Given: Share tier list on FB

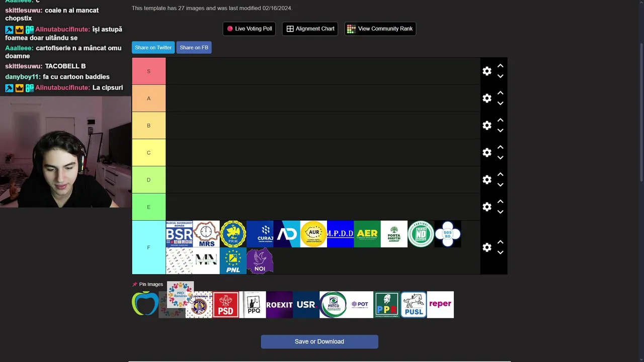Looking at the screenshot, I should click(194, 47).
